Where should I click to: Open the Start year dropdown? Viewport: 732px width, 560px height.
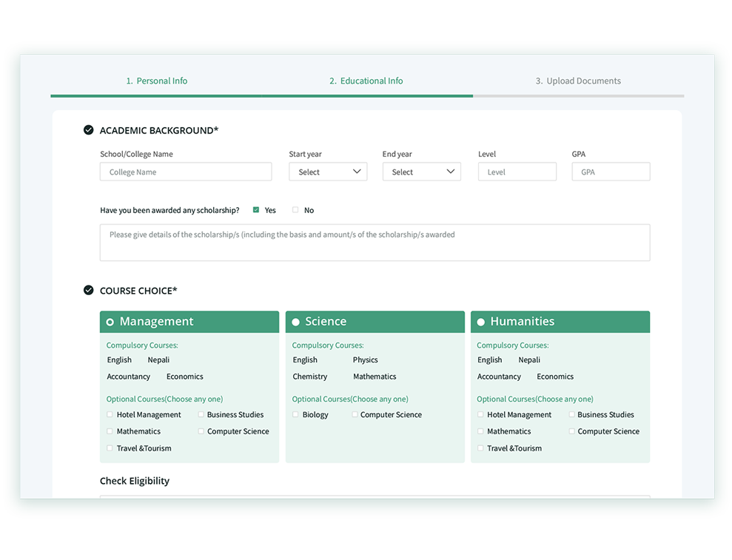click(x=328, y=172)
